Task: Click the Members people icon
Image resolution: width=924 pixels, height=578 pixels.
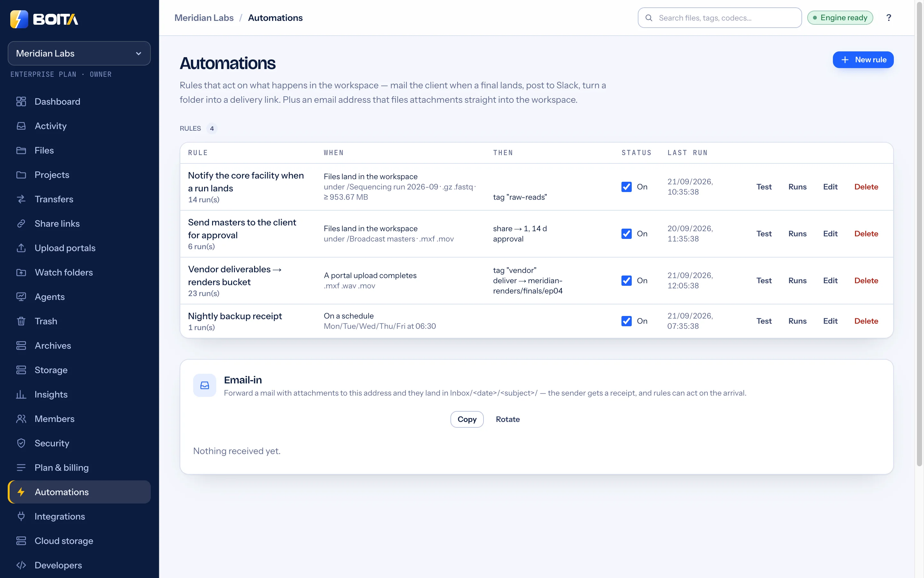Action: click(x=21, y=419)
